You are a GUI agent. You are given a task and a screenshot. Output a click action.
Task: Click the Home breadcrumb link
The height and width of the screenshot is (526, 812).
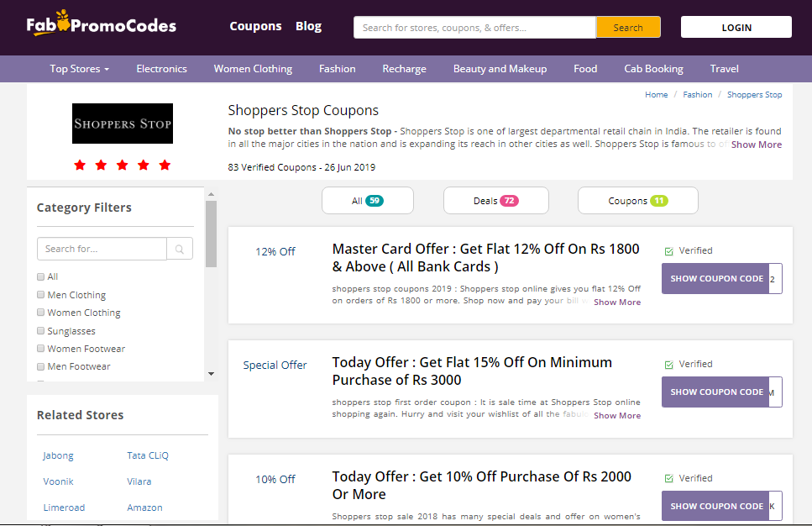pos(656,94)
